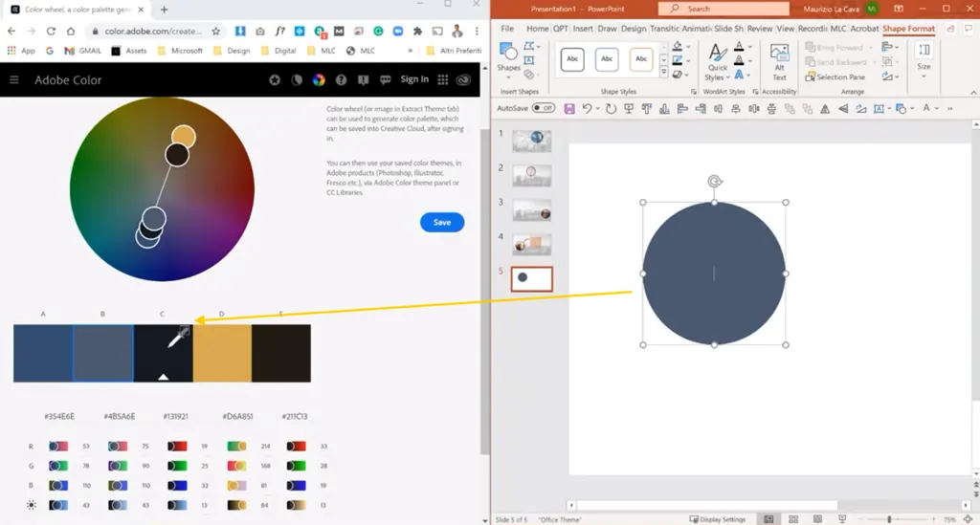980x525 pixels.
Task: Apply the first Abc shape style preset
Action: 572,59
